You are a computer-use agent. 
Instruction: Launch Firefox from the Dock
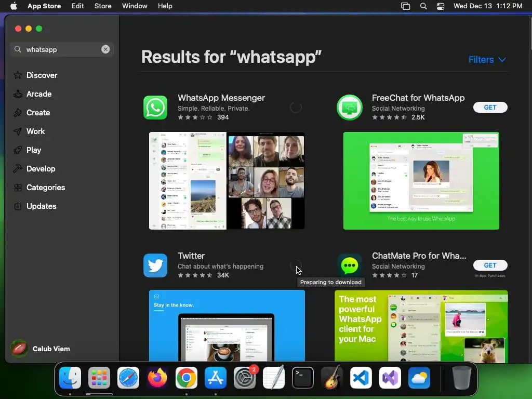pos(157,378)
